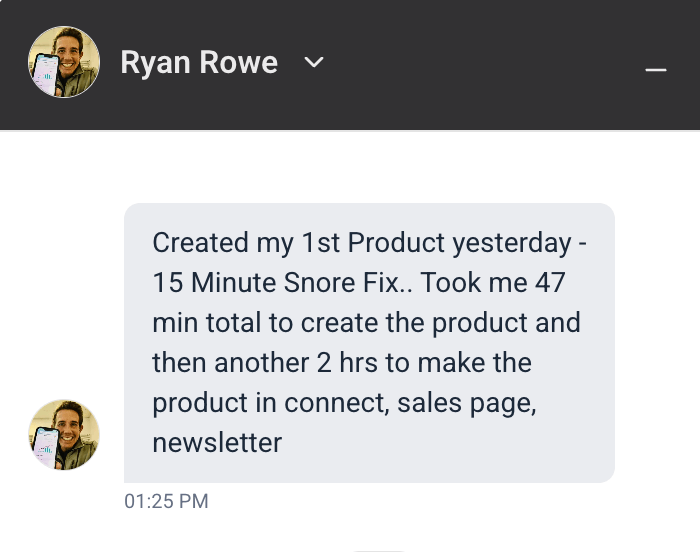This screenshot has height=552, width=700.
Task: Click the surname "Rowe" in the header
Action: pyautogui.click(x=240, y=63)
